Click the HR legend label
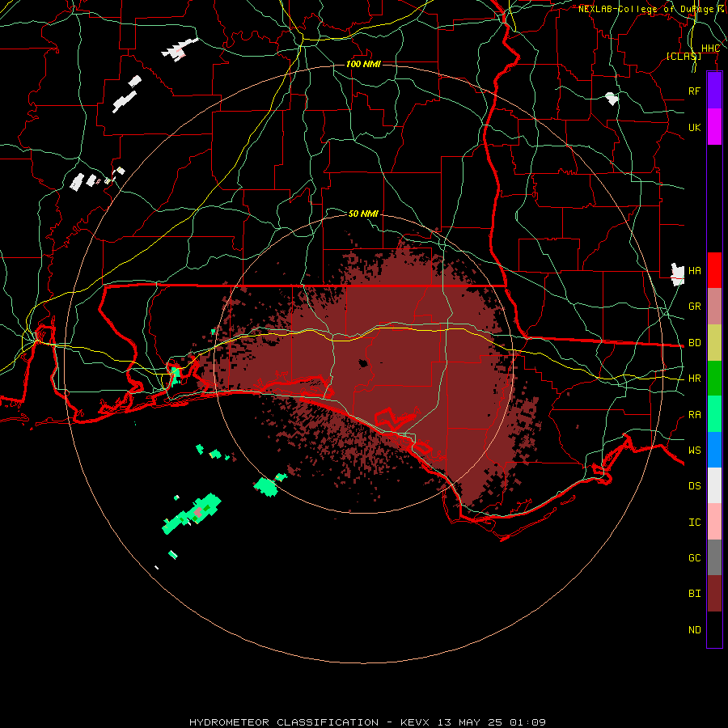Image resolution: width=728 pixels, height=728 pixels. point(694,379)
